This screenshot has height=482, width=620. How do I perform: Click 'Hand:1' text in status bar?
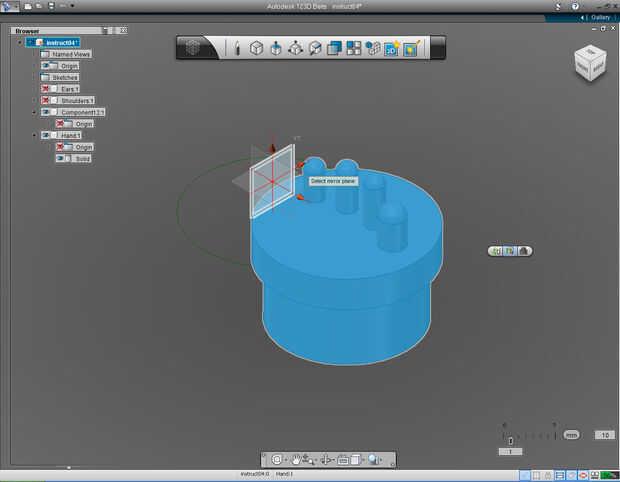(284, 474)
